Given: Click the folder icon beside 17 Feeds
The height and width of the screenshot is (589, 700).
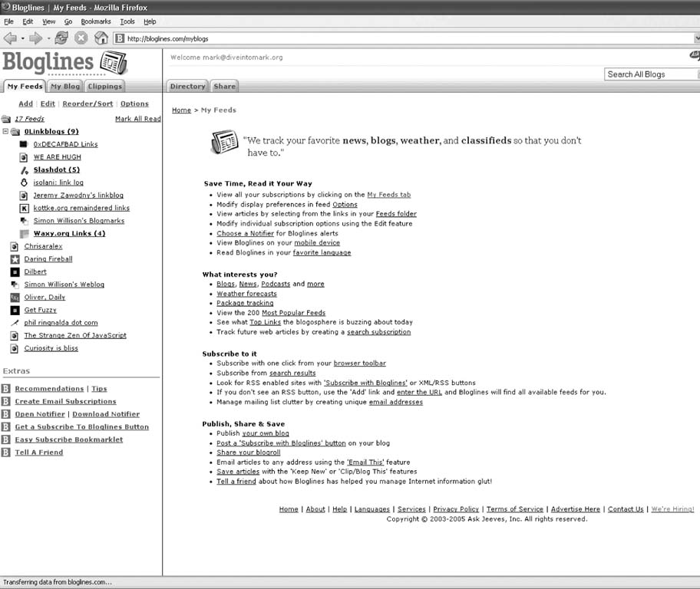Looking at the screenshot, I should pyautogui.click(x=6, y=119).
